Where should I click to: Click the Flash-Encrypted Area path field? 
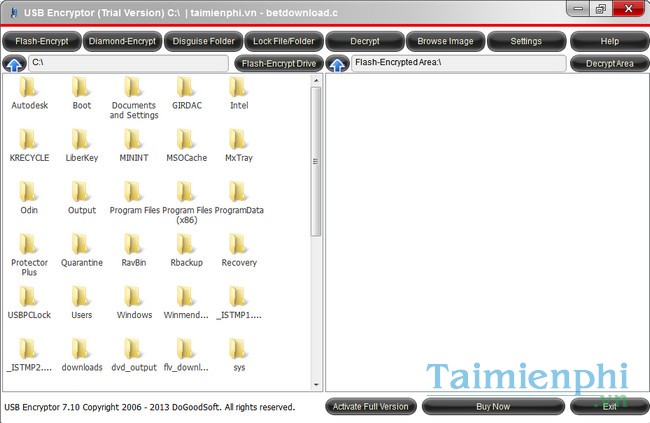458,63
